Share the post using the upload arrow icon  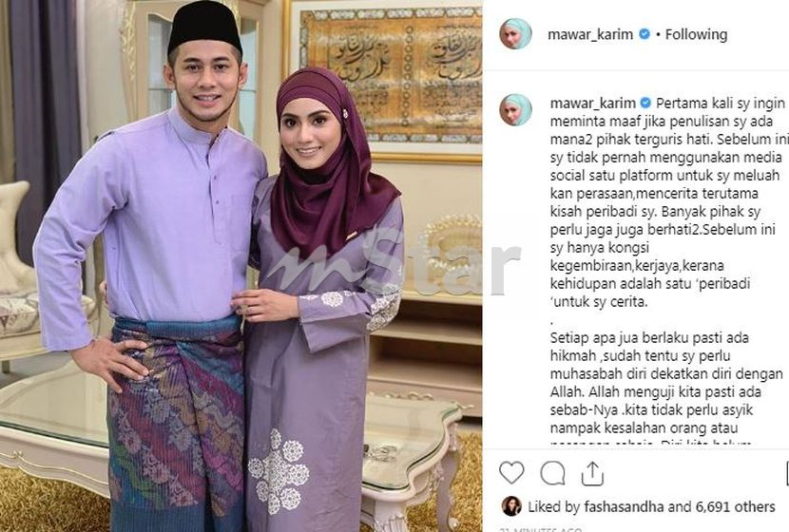(592, 473)
